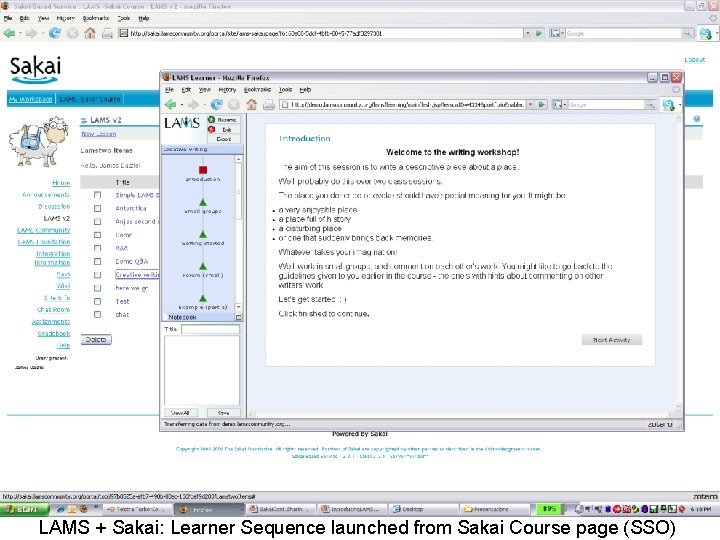Go Home in LAMS Learner window toolbar
Image resolution: width=720 pixels, height=540 pixels.
tap(251, 105)
